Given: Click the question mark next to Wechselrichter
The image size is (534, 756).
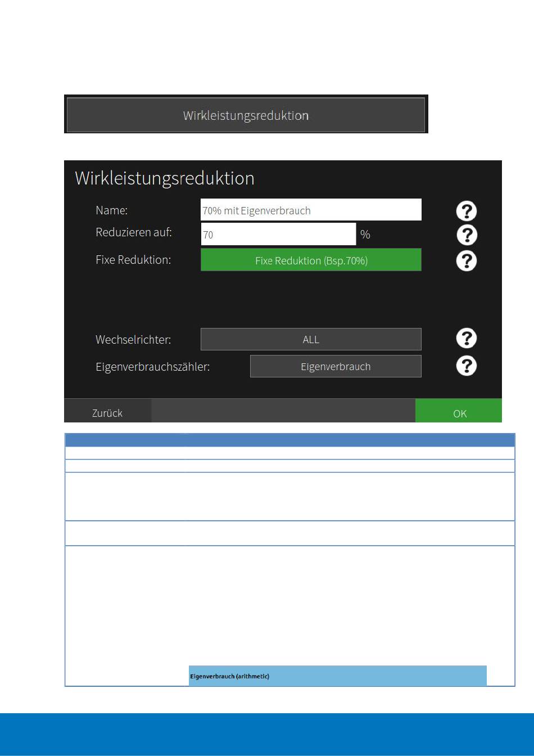Looking at the screenshot, I should [466, 339].
